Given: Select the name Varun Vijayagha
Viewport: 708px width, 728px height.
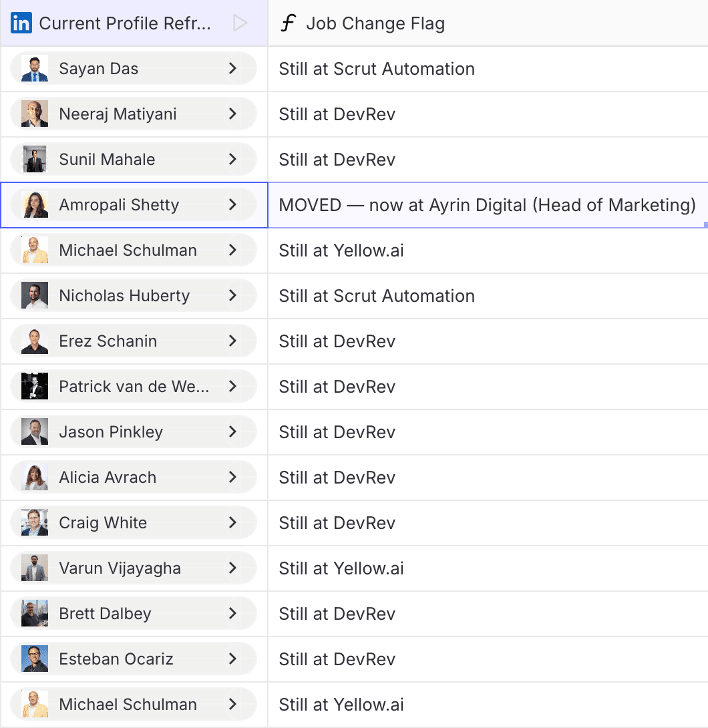Looking at the screenshot, I should click(x=120, y=568).
